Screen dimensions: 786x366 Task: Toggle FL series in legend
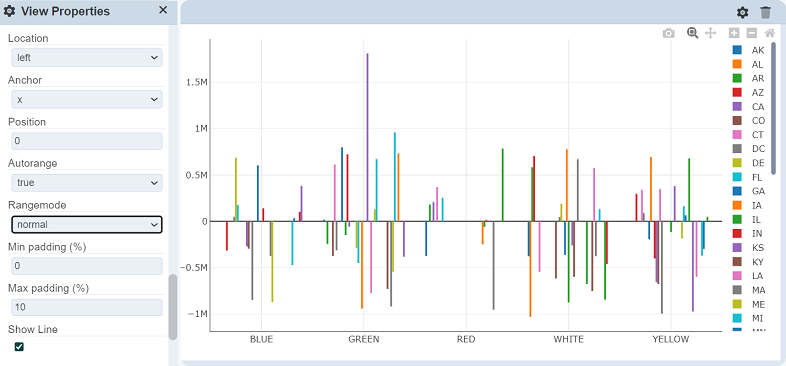(748, 177)
